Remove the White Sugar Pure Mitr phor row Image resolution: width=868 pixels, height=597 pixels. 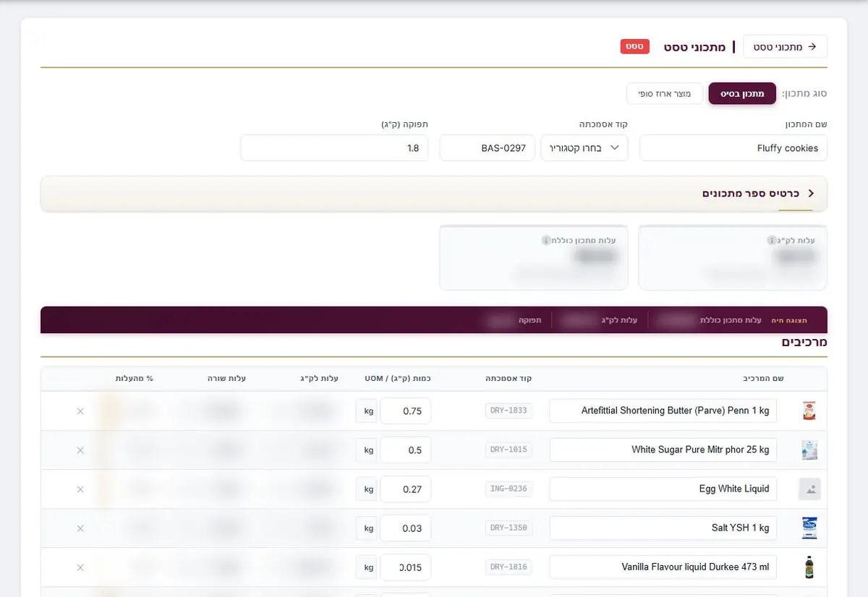pos(80,450)
